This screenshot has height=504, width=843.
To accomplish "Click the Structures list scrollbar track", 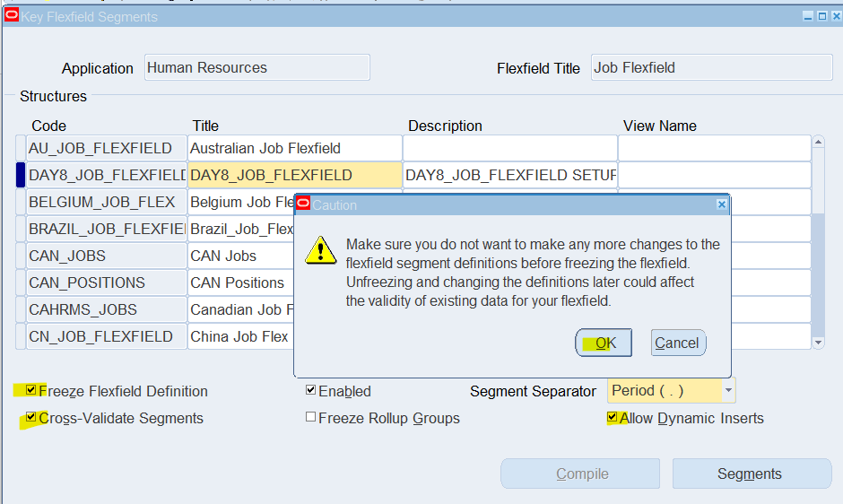I will click(818, 274).
